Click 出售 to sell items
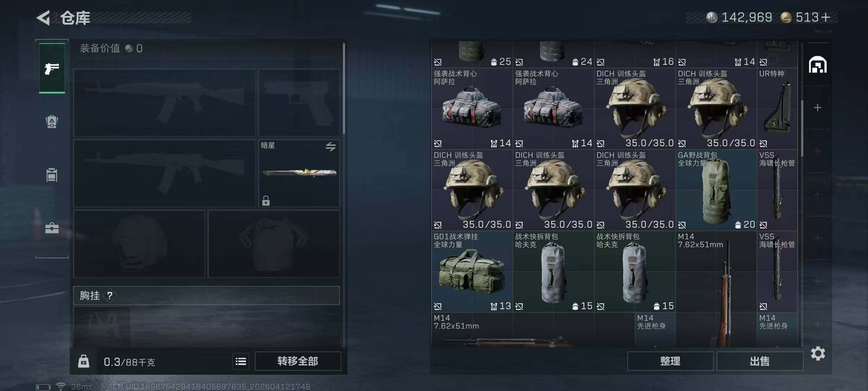This screenshot has height=391, width=868. click(x=759, y=361)
